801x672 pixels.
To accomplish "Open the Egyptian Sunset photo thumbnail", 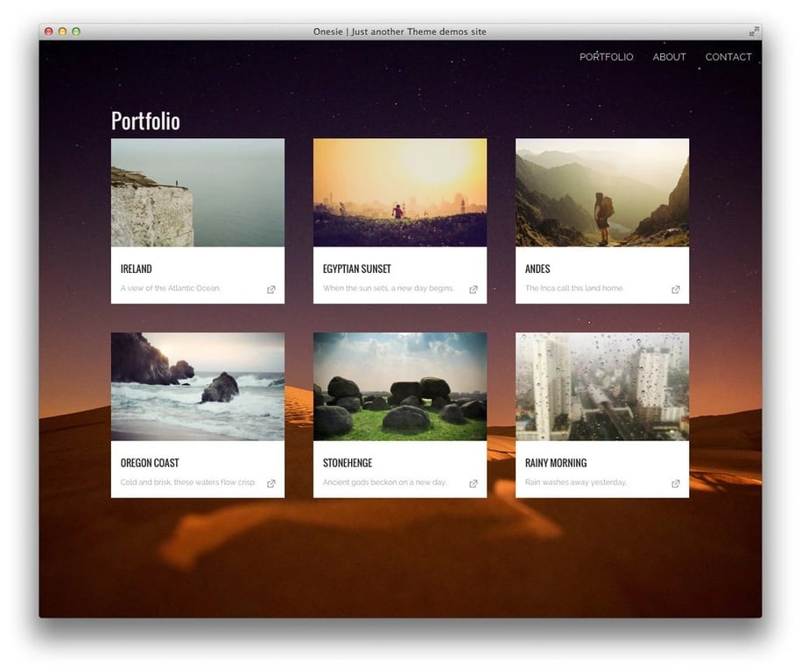I will (x=399, y=193).
